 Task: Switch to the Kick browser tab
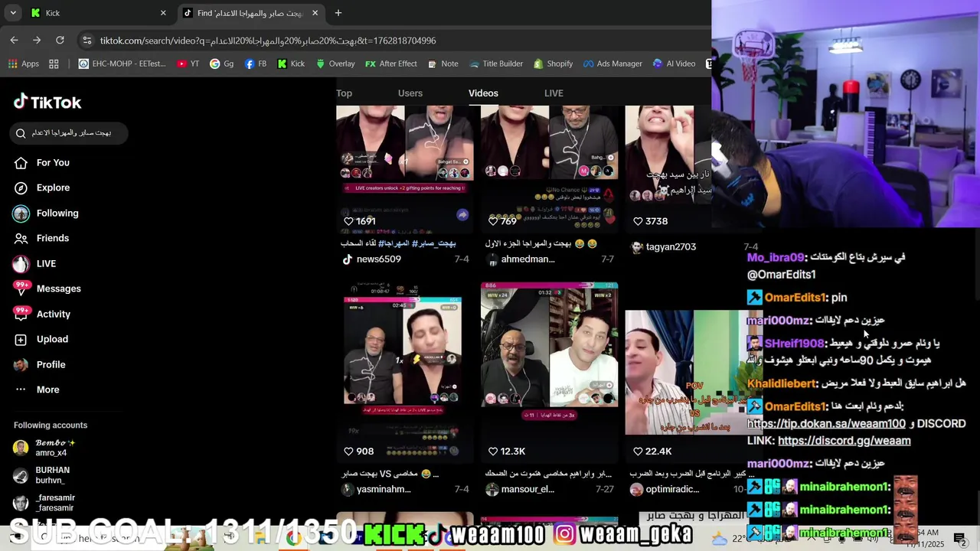[98, 13]
